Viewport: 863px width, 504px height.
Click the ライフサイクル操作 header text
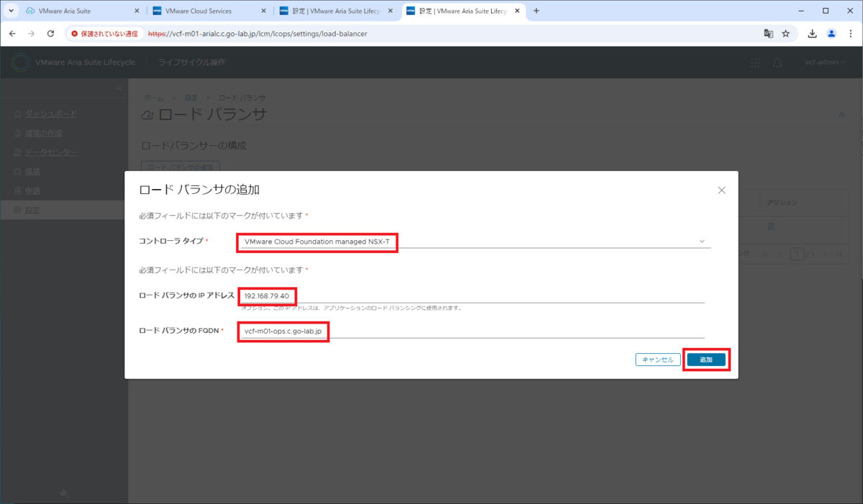coord(191,63)
